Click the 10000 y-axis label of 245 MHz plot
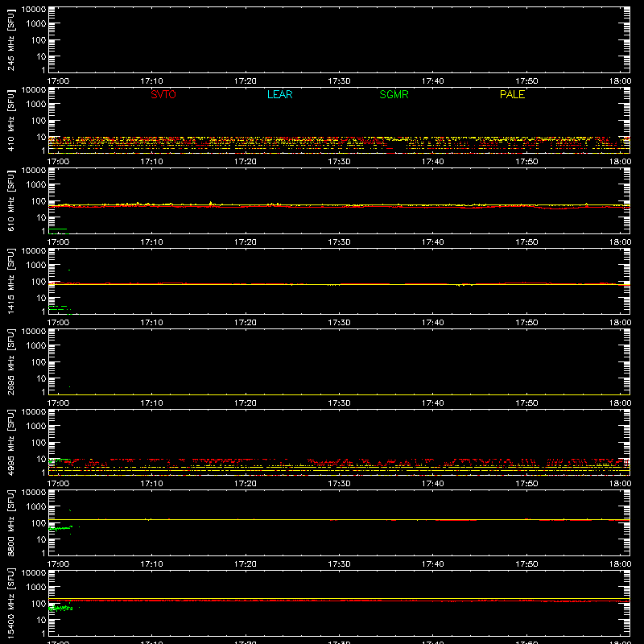This screenshot has width=644, height=644. tap(34, 10)
